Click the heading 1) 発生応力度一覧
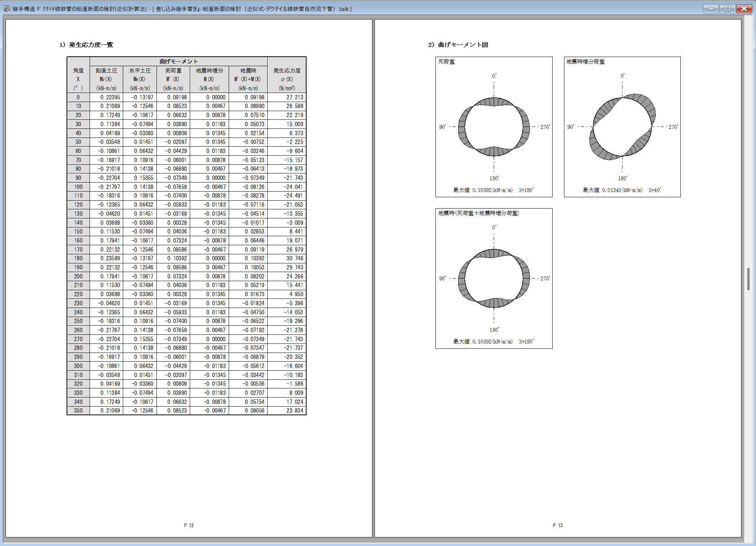 86,45
